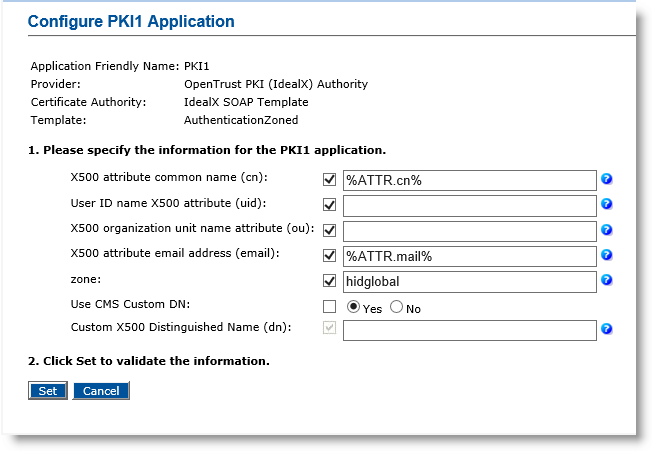Screen dimensions: 652x451
Task: Open help for organization unit name attribute
Action: 606,230
